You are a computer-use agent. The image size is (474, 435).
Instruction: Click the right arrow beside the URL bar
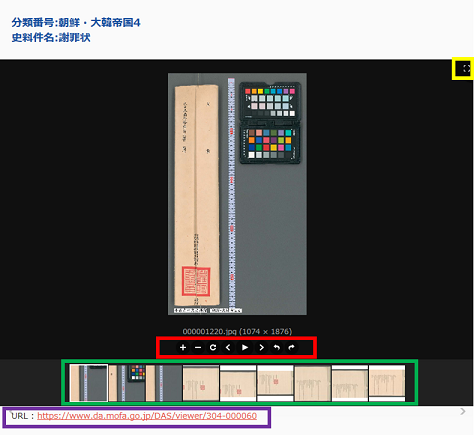click(x=463, y=411)
